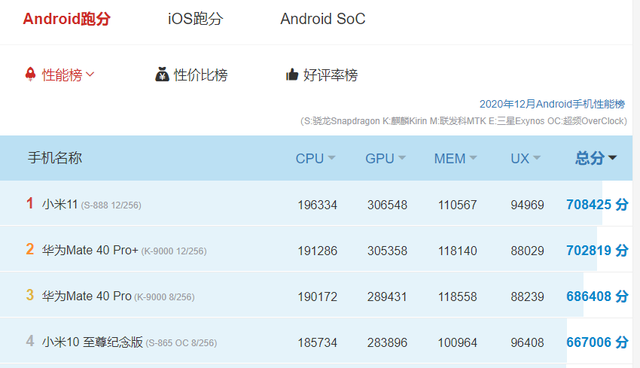Click MEM score 110567
The width and height of the screenshot is (640, 368).
[x=458, y=204]
